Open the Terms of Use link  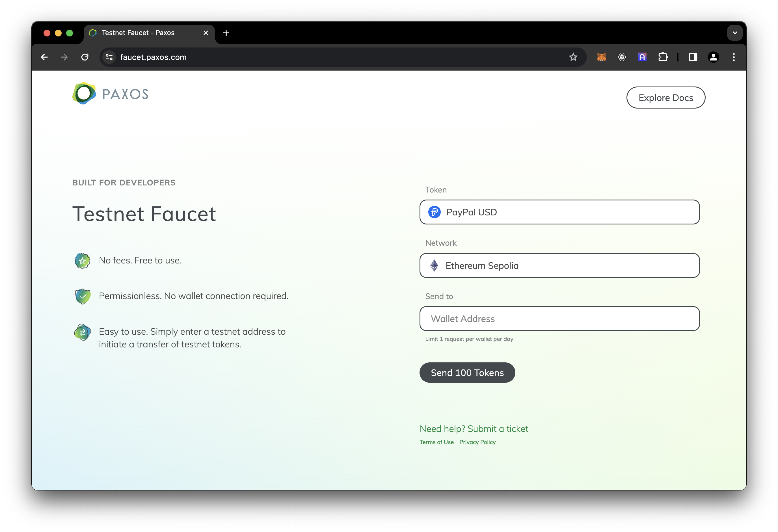click(x=436, y=442)
